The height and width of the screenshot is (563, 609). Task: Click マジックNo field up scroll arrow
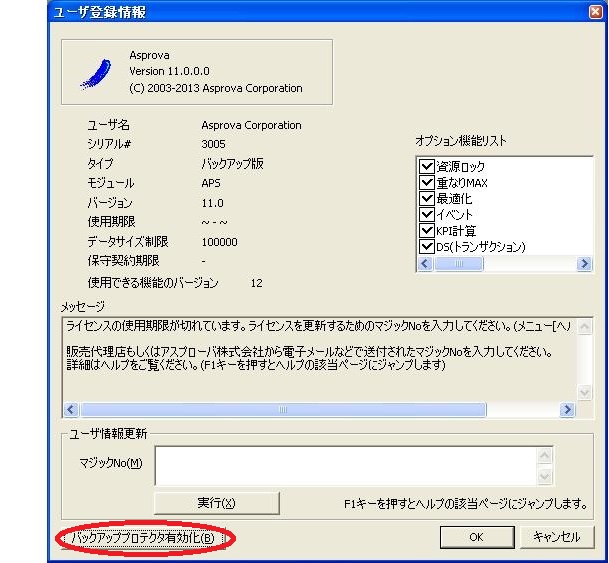click(x=545, y=455)
